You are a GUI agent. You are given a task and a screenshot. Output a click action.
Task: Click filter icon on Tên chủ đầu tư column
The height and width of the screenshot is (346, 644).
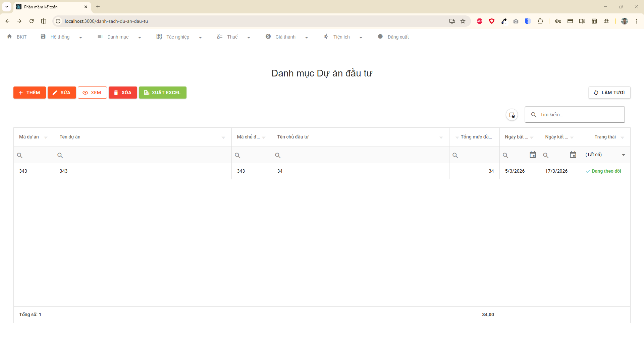tap(441, 137)
